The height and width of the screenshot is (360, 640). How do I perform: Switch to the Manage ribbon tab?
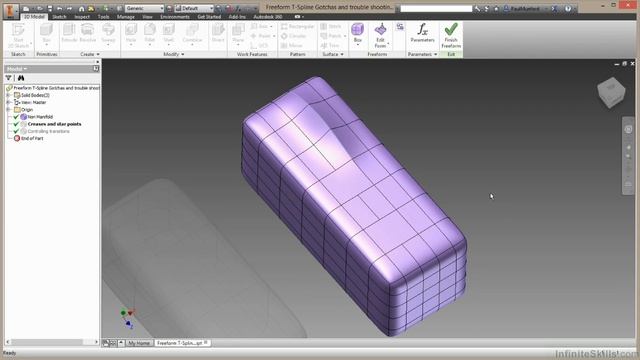[x=126, y=17]
